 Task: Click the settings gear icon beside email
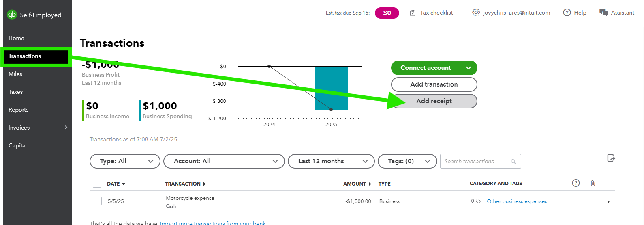tap(476, 13)
